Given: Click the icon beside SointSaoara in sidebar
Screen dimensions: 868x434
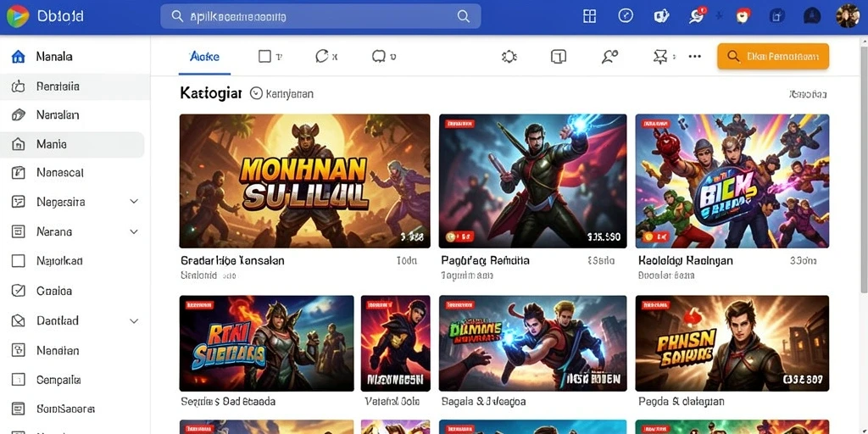Looking at the screenshot, I should [19, 409].
